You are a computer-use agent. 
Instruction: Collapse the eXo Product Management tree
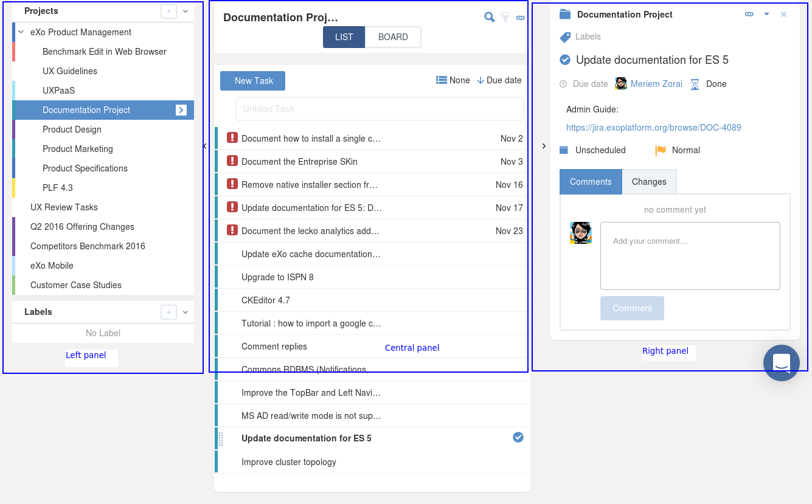[x=21, y=32]
